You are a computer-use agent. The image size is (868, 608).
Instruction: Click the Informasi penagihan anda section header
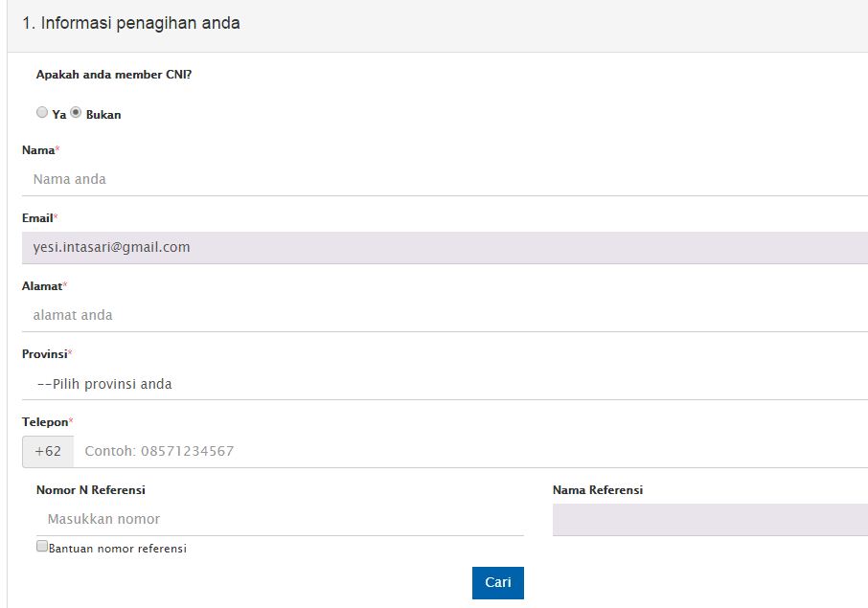point(131,23)
